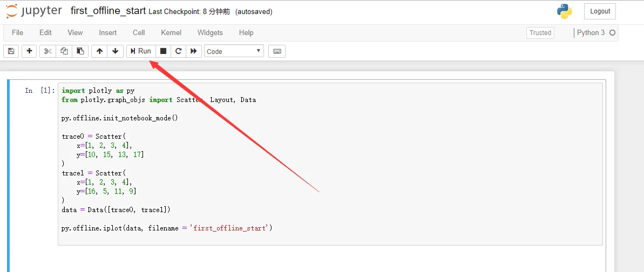This screenshot has height=272, width=644.
Task: Click the line 'import plotly as py'
Action: pyautogui.click(x=98, y=90)
